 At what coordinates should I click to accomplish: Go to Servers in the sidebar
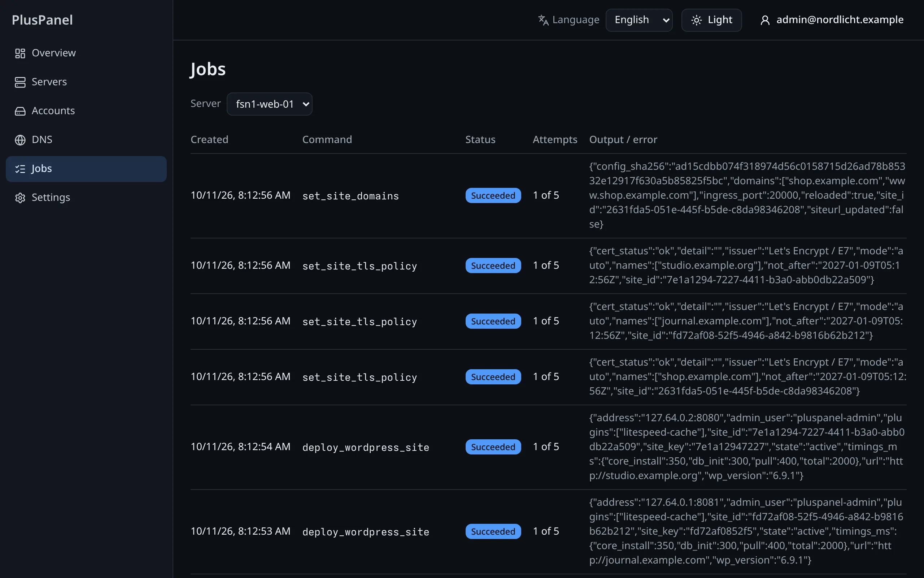(x=86, y=82)
